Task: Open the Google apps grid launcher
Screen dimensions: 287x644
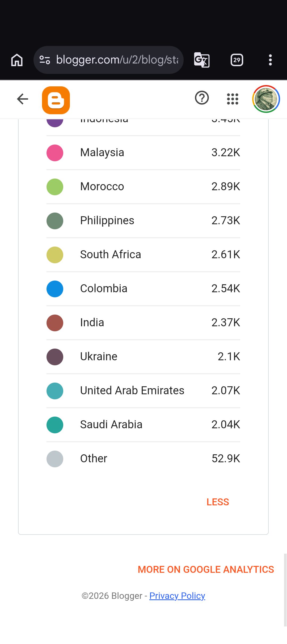Action: (x=233, y=99)
